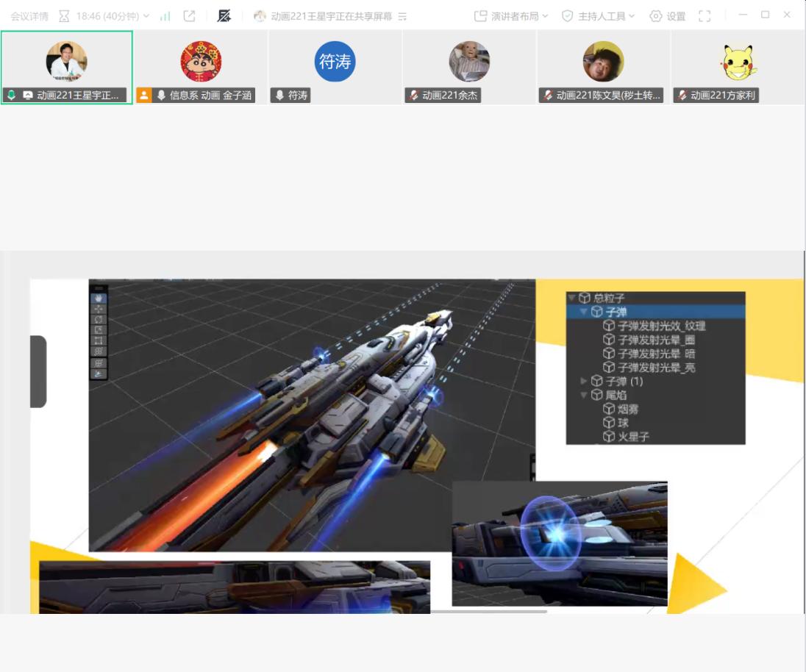
Task: Select the Hand tool in scene toolbar
Action: pyautogui.click(x=99, y=299)
